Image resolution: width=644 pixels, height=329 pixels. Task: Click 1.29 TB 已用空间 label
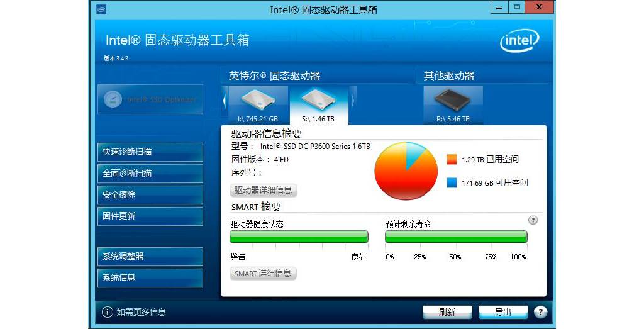(490, 160)
